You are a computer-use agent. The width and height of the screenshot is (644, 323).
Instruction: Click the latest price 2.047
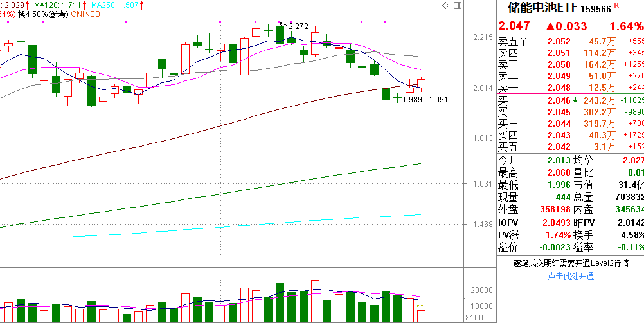514,26
